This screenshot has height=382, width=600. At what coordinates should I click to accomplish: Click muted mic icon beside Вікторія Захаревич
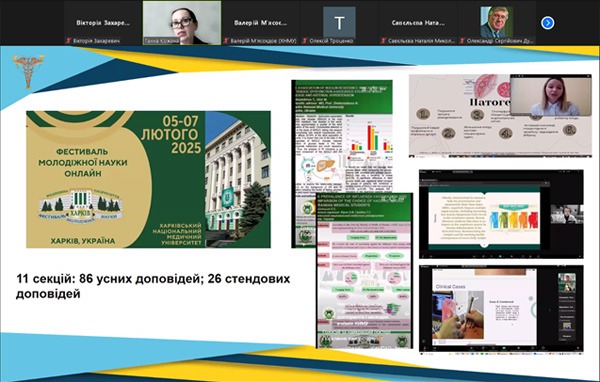[x=69, y=41]
